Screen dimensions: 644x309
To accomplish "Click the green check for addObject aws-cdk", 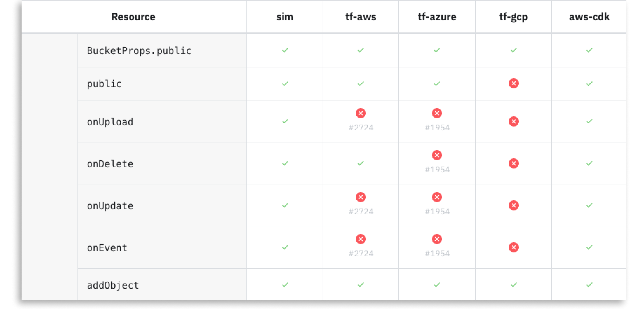I will [589, 285].
